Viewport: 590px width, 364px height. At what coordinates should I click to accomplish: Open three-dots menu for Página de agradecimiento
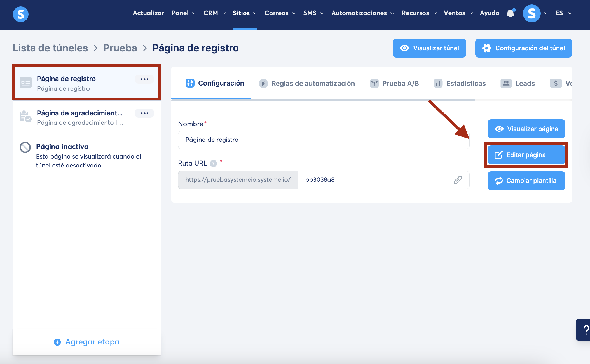[x=144, y=113]
